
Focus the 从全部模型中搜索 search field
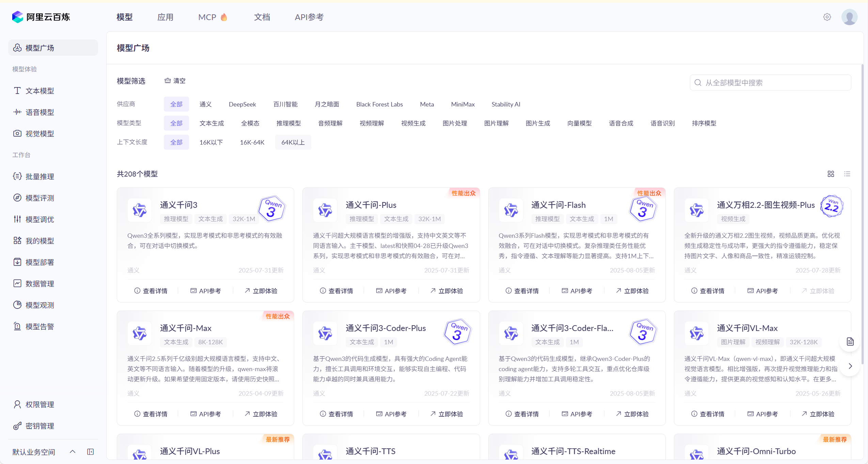click(770, 83)
